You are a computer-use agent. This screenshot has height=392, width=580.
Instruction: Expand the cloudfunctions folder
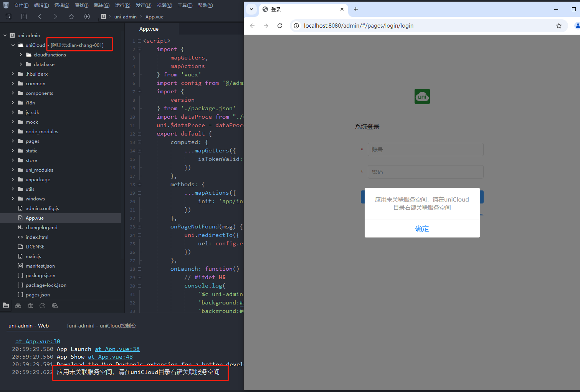pos(21,55)
